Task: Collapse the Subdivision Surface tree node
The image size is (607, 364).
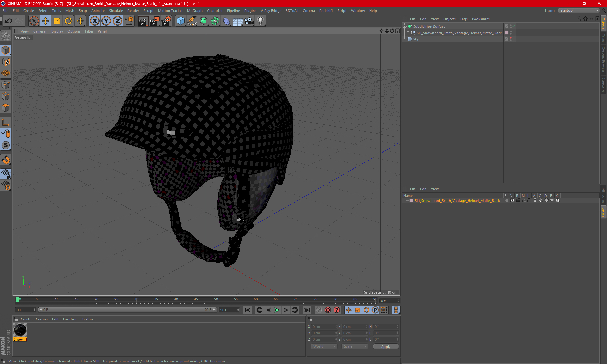Action: tap(404, 27)
